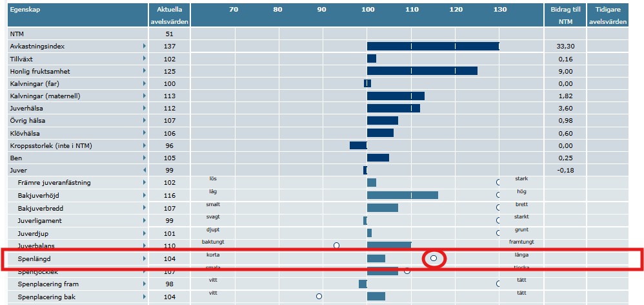
Task: Click the Aktuella avelsvärden column header
Action: pos(169,16)
